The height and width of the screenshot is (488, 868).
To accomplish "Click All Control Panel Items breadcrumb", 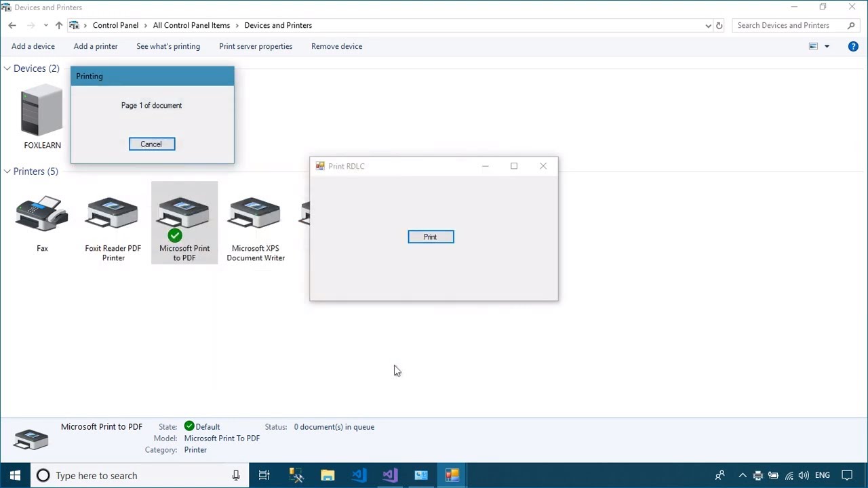I will 191,25.
